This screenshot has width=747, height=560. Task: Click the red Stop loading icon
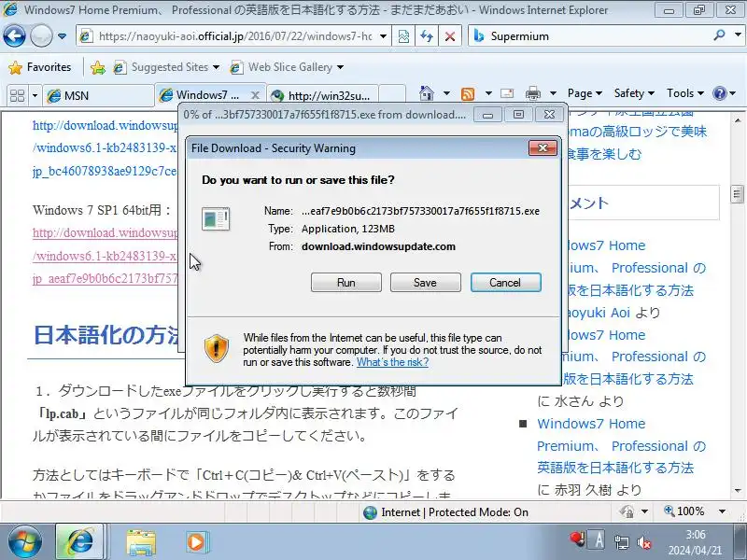[449, 36]
